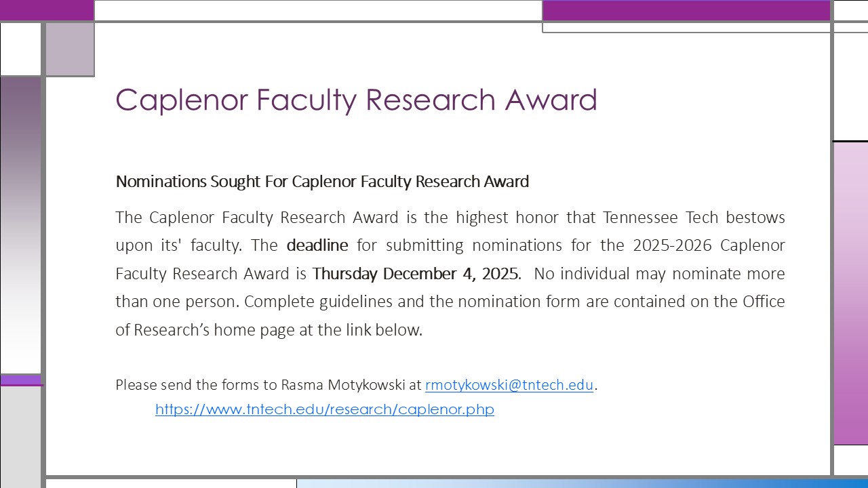
Task: Select the light gray rectangle at bottom-left
Action: 20,436
